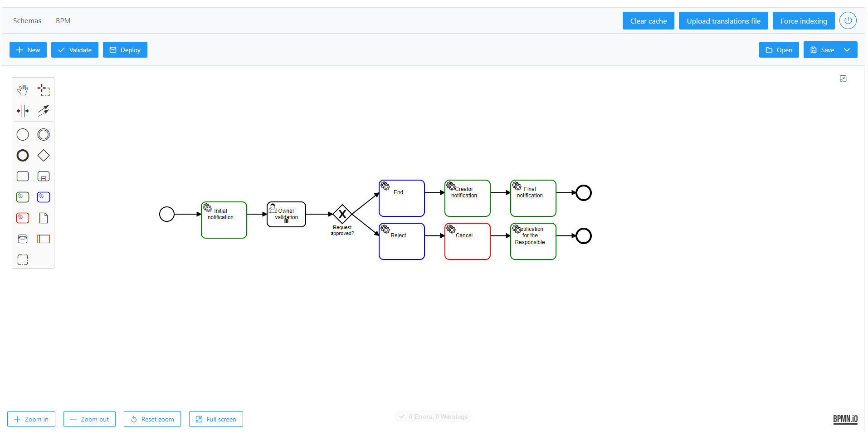Activate the lasso selection tool
The width and height of the screenshot is (868, 436).
pyautogui.click(x=44, y=90)
